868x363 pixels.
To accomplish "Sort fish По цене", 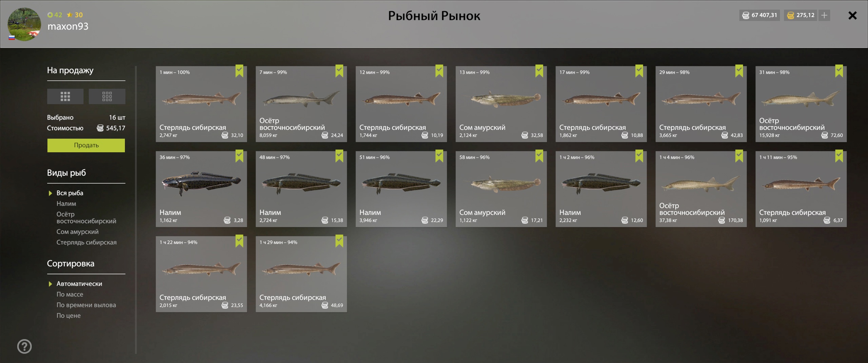I will pos(68,316).
